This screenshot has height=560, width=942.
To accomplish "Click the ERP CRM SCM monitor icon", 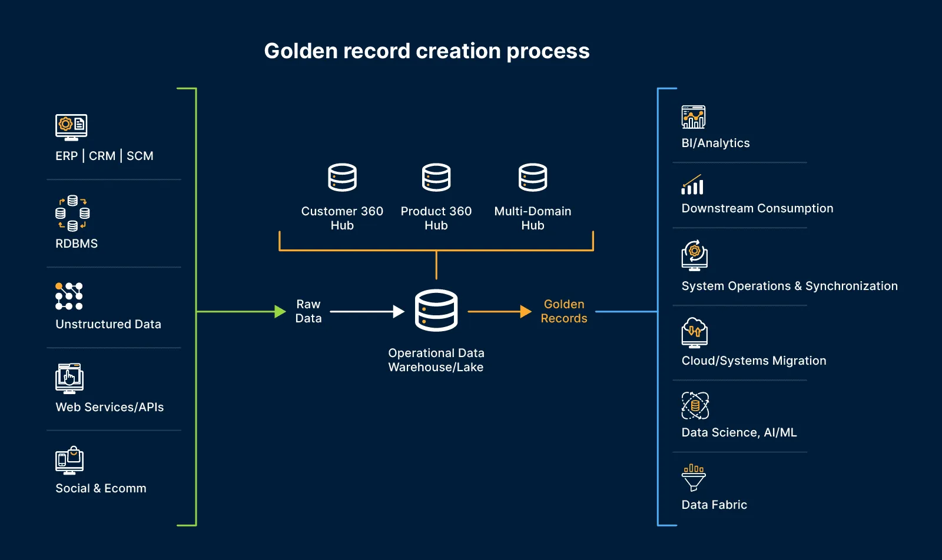I will pos(71,128).
